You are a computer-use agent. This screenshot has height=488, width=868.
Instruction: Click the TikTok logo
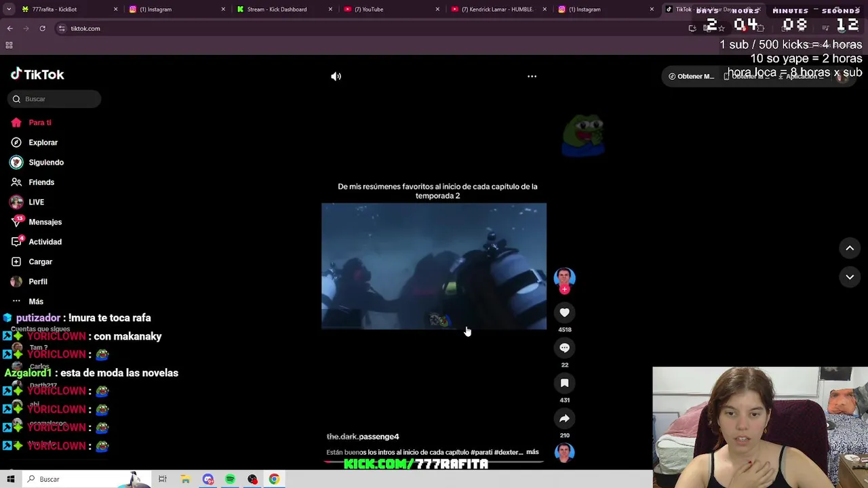[37, 75]
